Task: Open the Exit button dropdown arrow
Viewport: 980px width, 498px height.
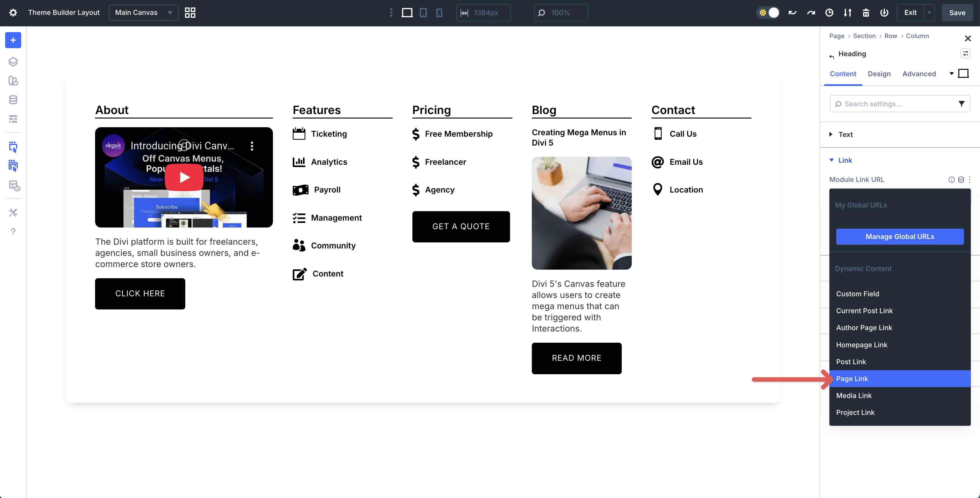Action: (x=929, y=13)
